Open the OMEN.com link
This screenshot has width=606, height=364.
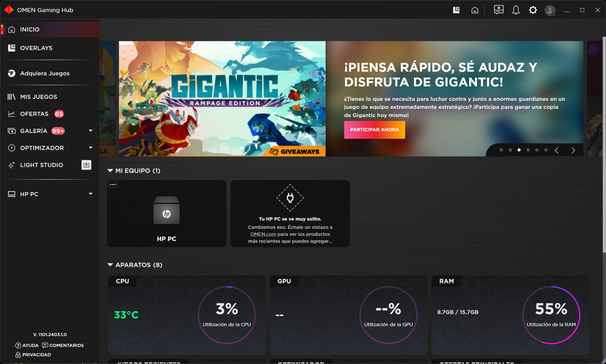[x=263, y=234]
